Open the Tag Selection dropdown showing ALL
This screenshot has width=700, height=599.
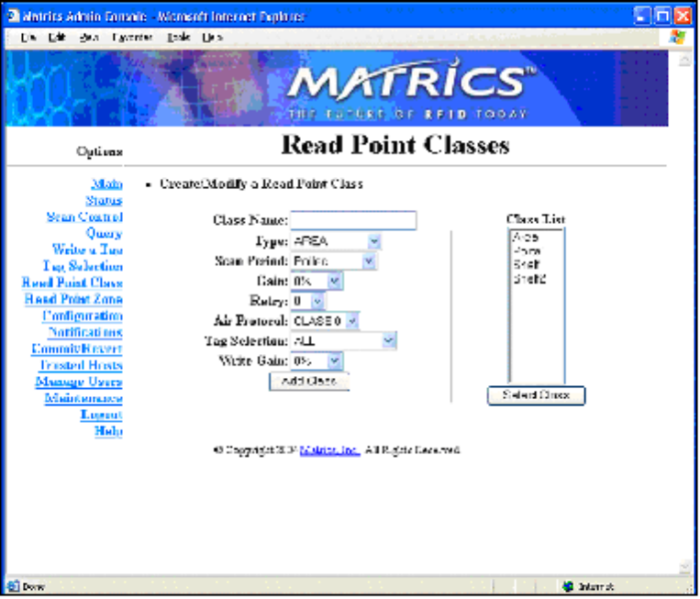(x=343, y=341)
